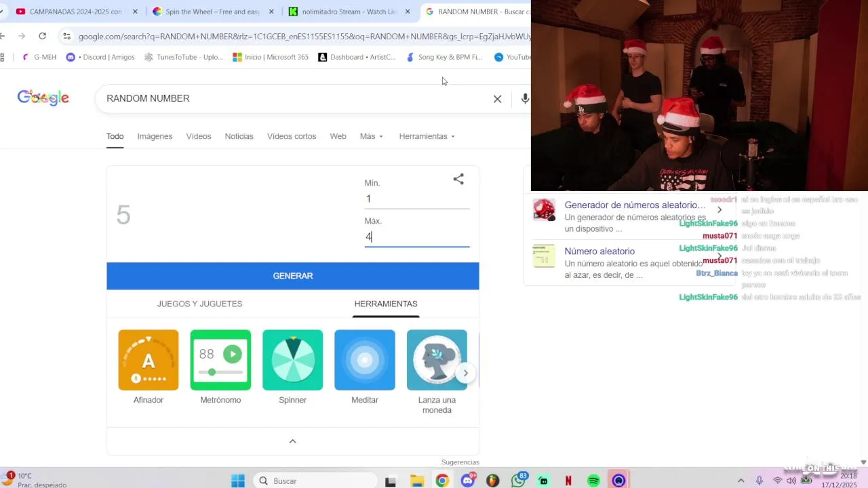Open the weather widget showing 10°C

point(34,480)
